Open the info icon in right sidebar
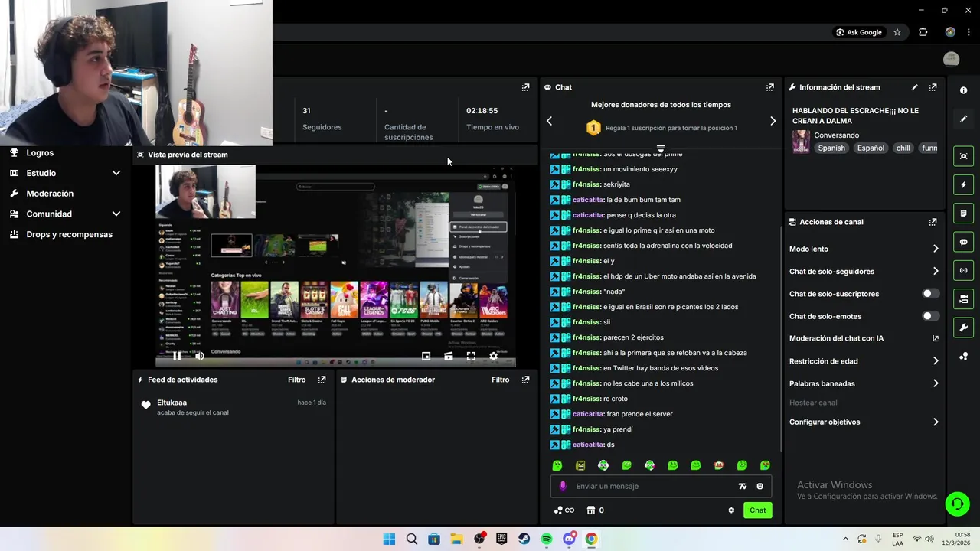Screen dimensions: 980x551 pos(963,90)
